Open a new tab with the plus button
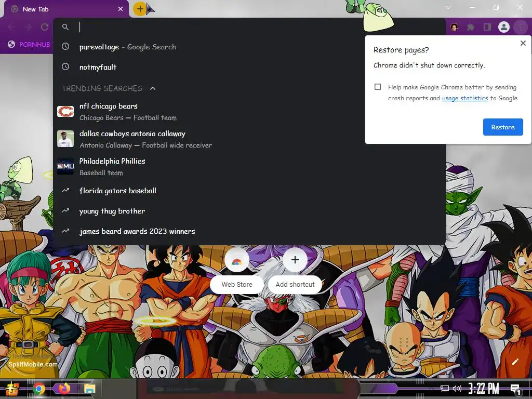The width and height of the screenshot is (532, 399). click(x=140, y=9)
